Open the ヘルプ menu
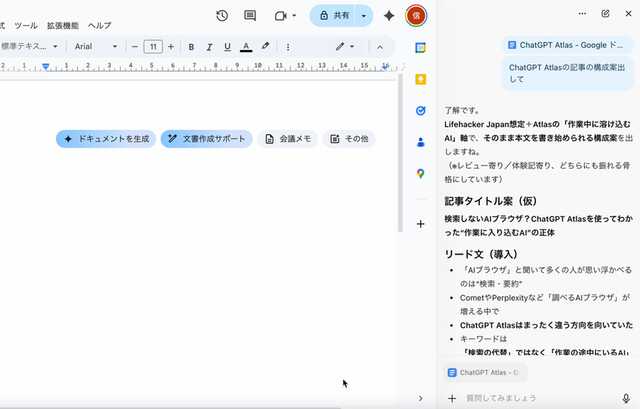This screenshot has width=640, height=409. [100, 25]
